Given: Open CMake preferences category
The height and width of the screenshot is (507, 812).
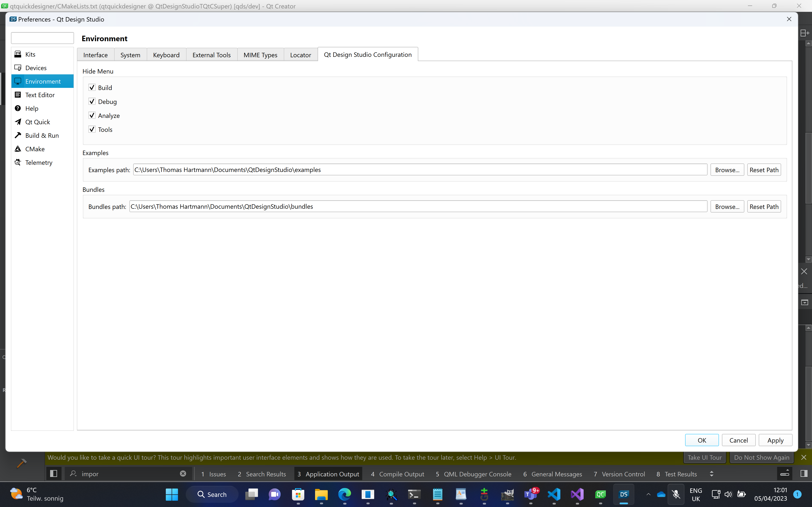Looking at the screenshot, I should 34,149.
